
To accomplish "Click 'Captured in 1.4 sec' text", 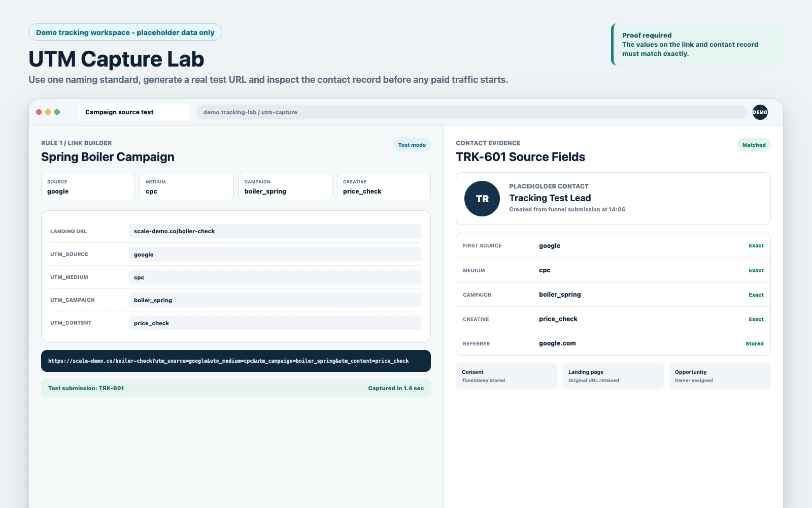I will point(396,388).
